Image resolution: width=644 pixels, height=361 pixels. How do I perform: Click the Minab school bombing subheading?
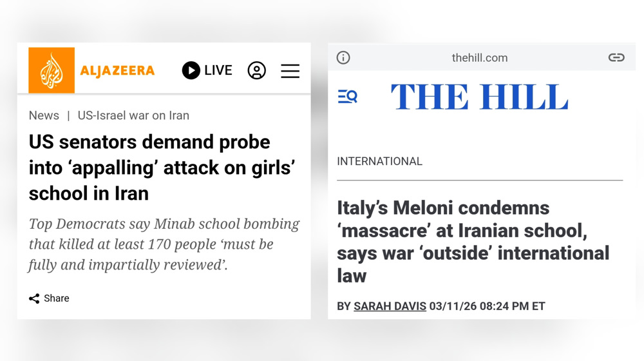pyautogui.click(x=164, y=244)
